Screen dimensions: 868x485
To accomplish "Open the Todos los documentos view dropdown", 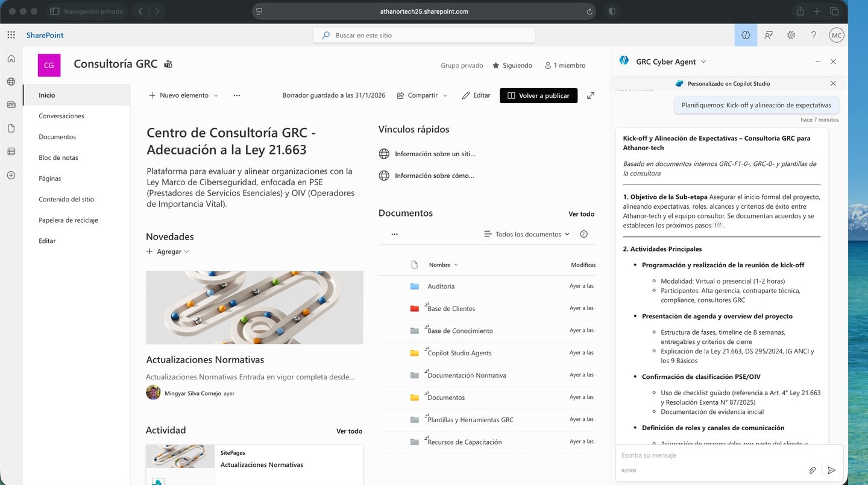I will tap(527, 234).
